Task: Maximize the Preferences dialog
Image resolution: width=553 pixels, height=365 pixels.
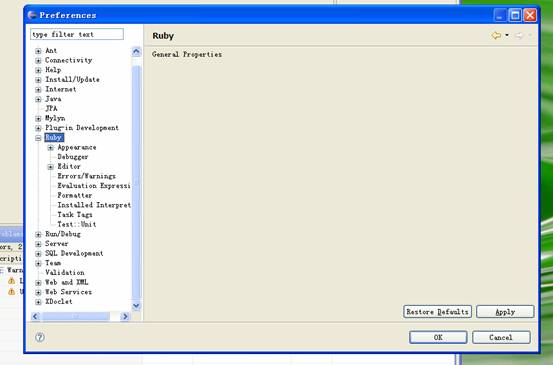Action: click(x=515, y=15)
